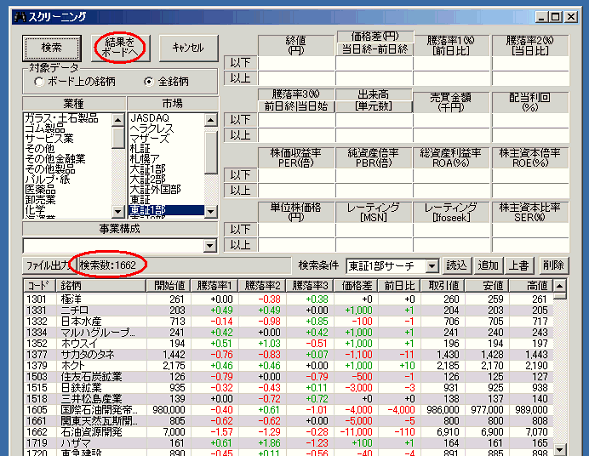This screenshot has height=456, width=589.
Task: Select row 1503 住友石炭鉱業
Action: (x=288, y=377)
